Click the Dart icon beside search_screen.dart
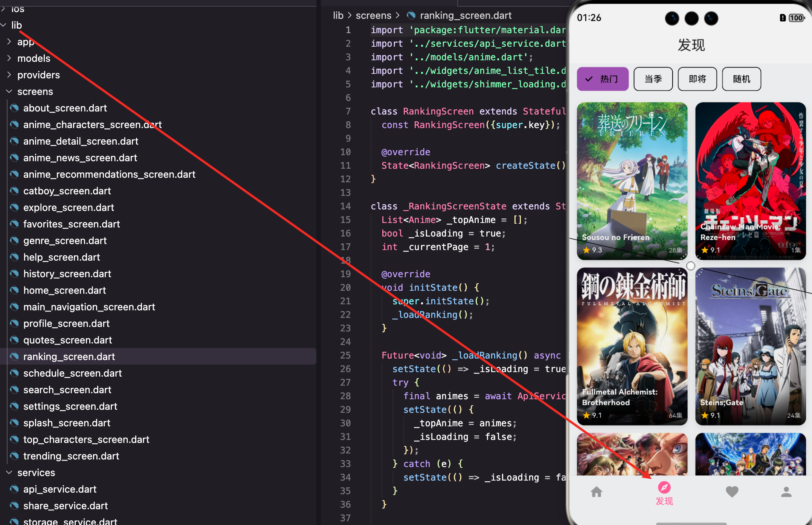The height and width of the screenshot is (525, 812). [14, 390]
